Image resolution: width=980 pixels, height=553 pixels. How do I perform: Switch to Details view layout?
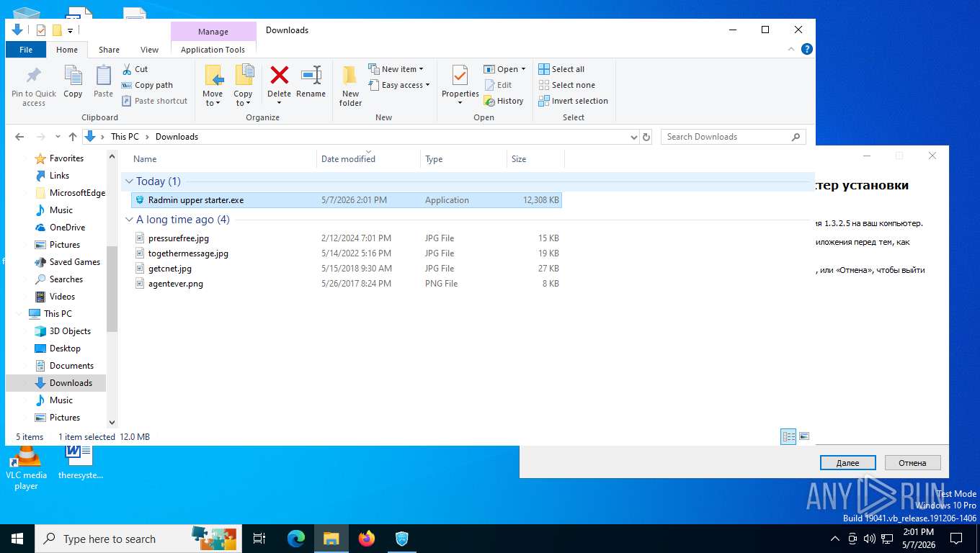click(789, 436)
